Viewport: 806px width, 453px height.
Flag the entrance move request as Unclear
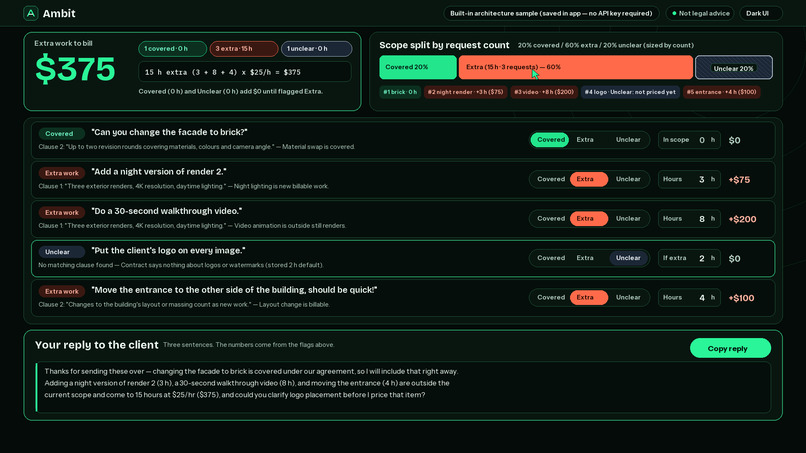pyautogui.click(x=628, y=298)
